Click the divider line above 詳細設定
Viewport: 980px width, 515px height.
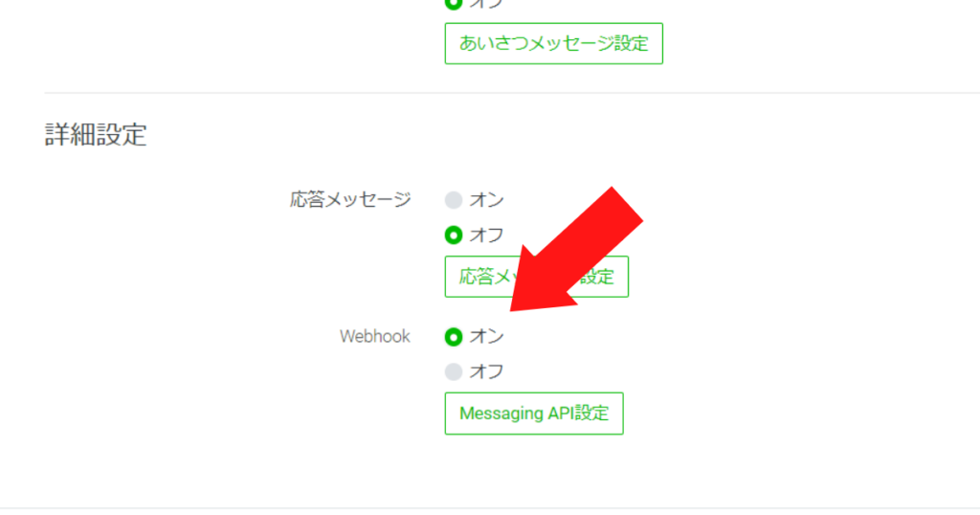[512, 93]
